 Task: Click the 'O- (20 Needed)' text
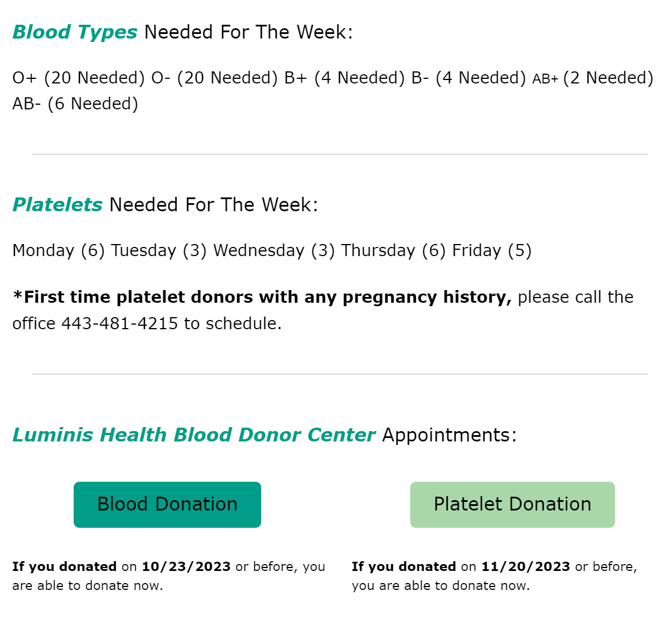click(x=215, y=78)
